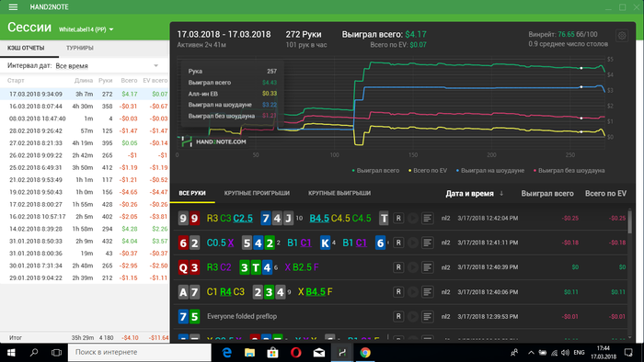Open hand history text for the 62 hand

coord(427,243)
